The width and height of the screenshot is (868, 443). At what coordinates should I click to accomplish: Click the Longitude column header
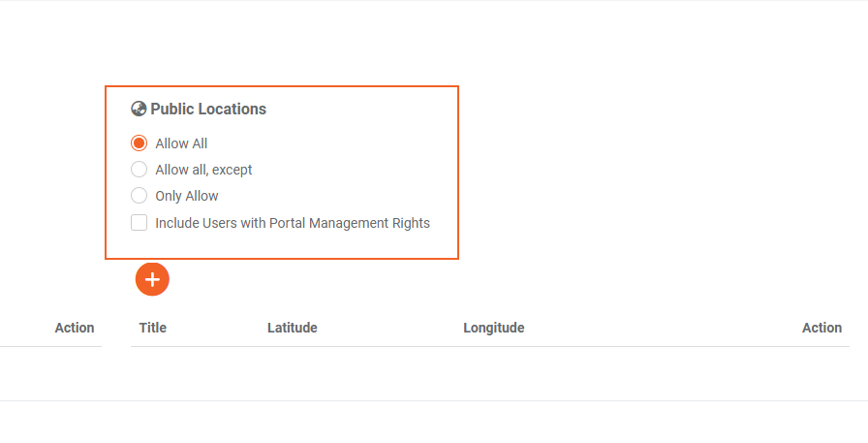[494, 328]
